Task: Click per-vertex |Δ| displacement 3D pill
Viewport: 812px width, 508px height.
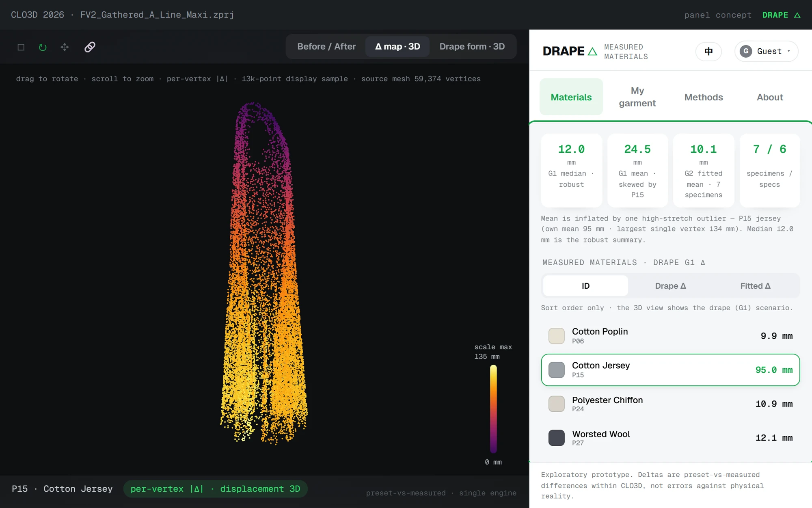Action: 215,489
